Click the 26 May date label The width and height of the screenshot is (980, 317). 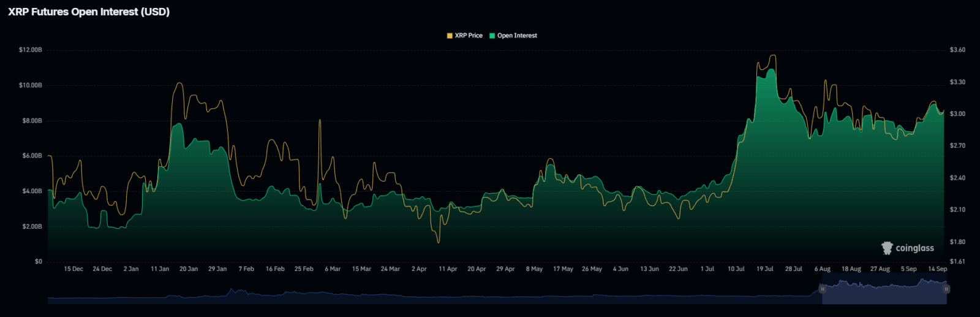[x=592, y=269]
